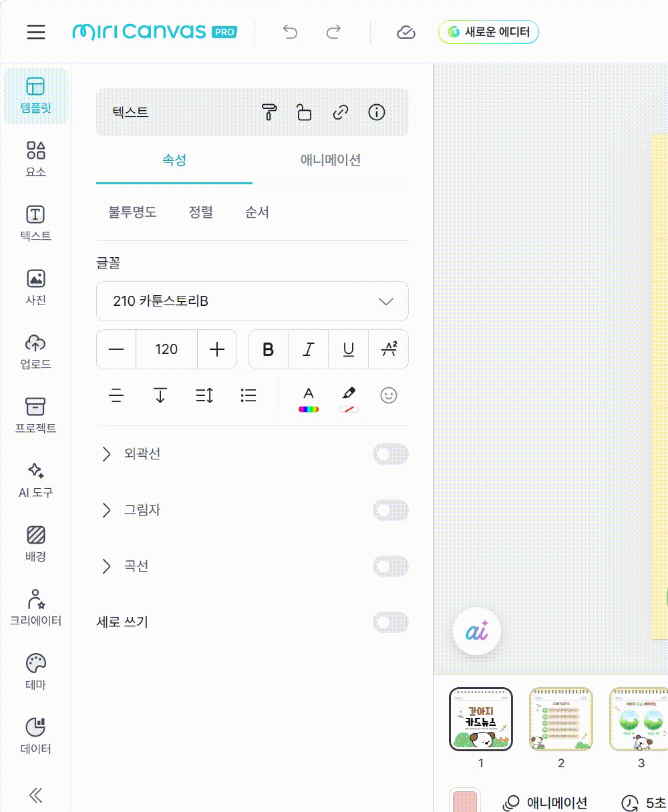Open the emoji smiley picker
This screenshot has width=668, height=812.
pos(388,395)
